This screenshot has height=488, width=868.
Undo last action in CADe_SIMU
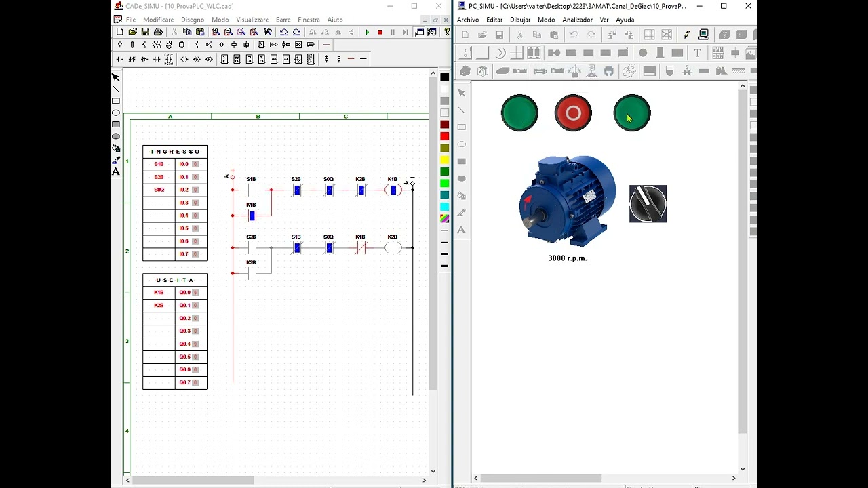point(283,32)
